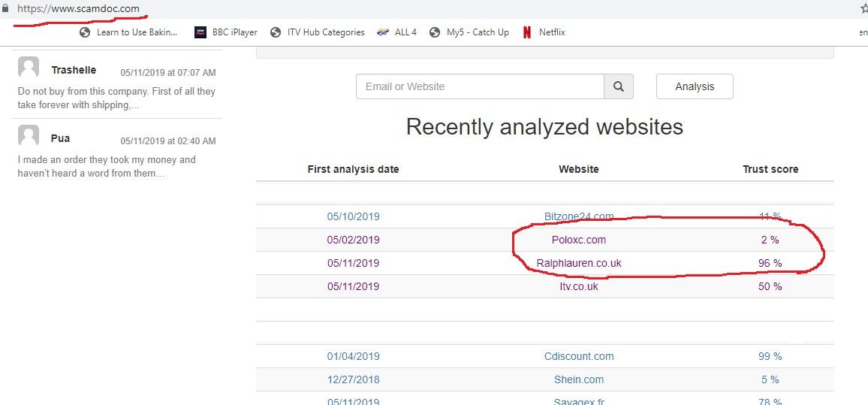The image size is (868, 405).
Task: Open the Bitzone24.com link
Action: [579, 216]
